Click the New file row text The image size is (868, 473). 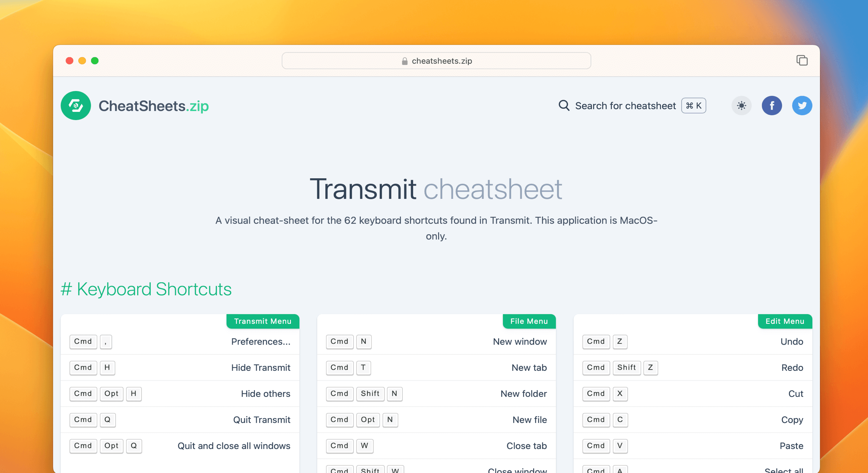point(529,420)
